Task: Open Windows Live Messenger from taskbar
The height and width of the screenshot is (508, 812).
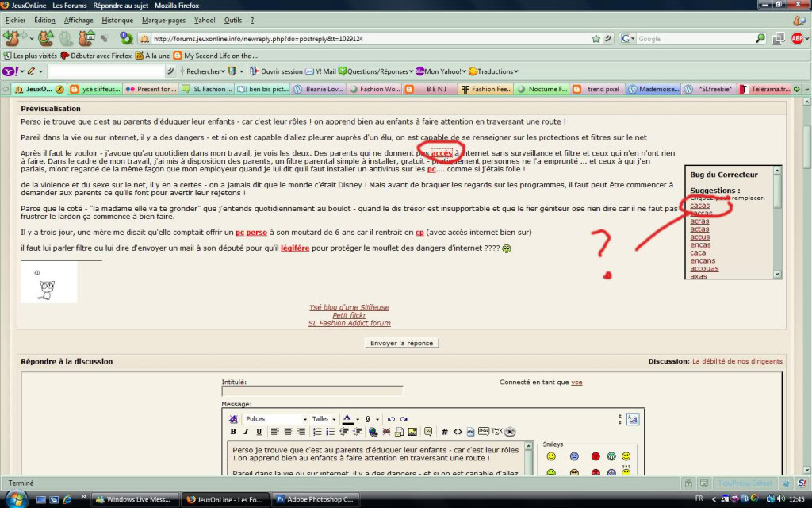Action: point(136,500)
